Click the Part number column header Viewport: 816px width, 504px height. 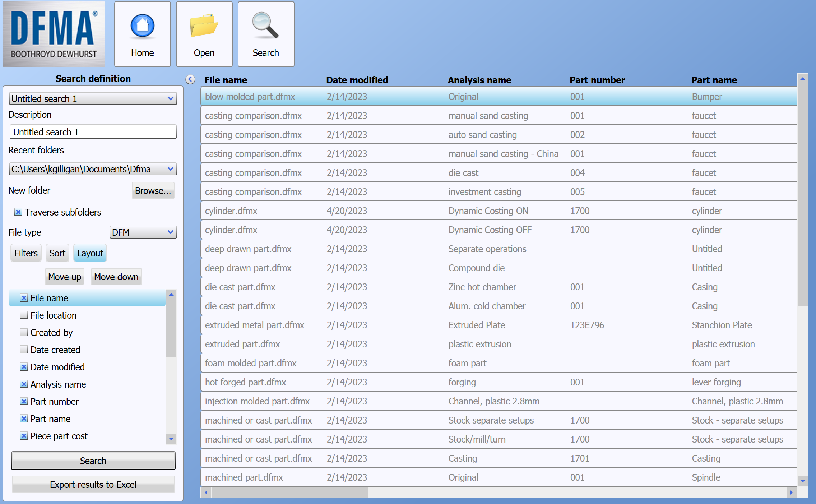click(597, 80)
